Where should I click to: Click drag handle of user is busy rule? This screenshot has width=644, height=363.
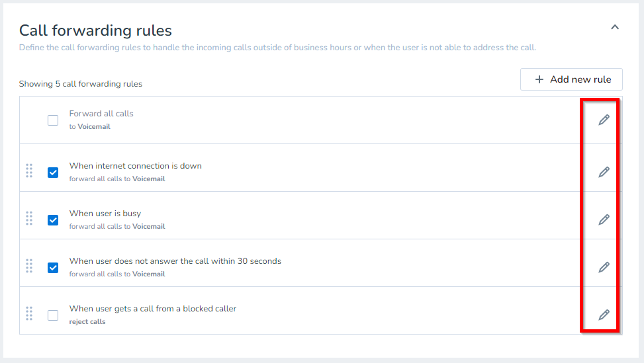click(x=29, y=218)
